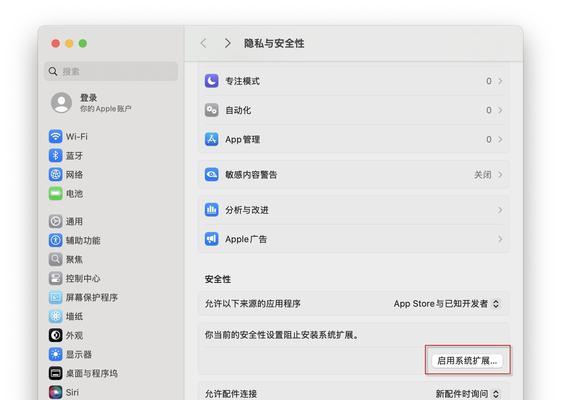Click the 通用 sidebar label

74,221
